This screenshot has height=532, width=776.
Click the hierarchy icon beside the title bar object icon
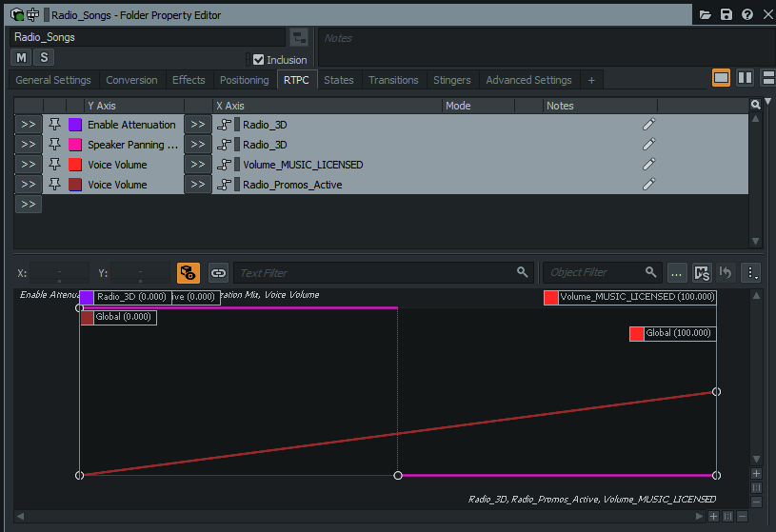coord(33,15)
